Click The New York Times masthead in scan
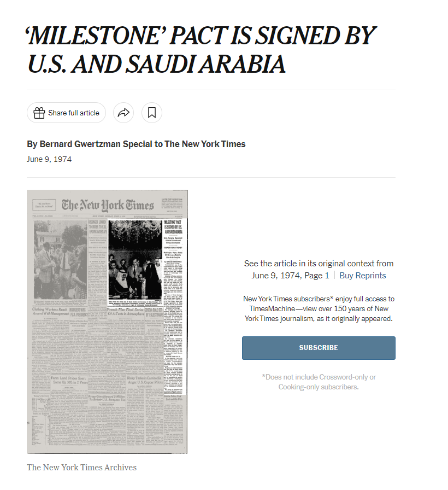 (108, 205)
